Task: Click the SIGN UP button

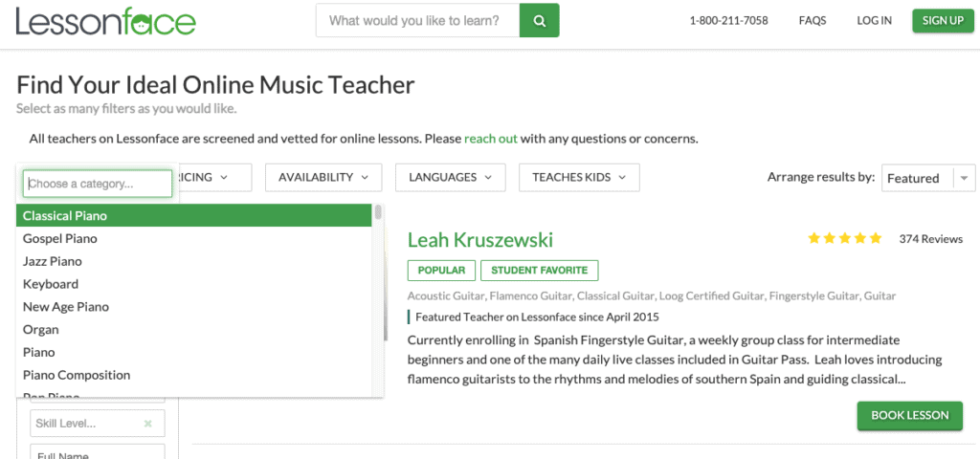Action: (943, 21)
